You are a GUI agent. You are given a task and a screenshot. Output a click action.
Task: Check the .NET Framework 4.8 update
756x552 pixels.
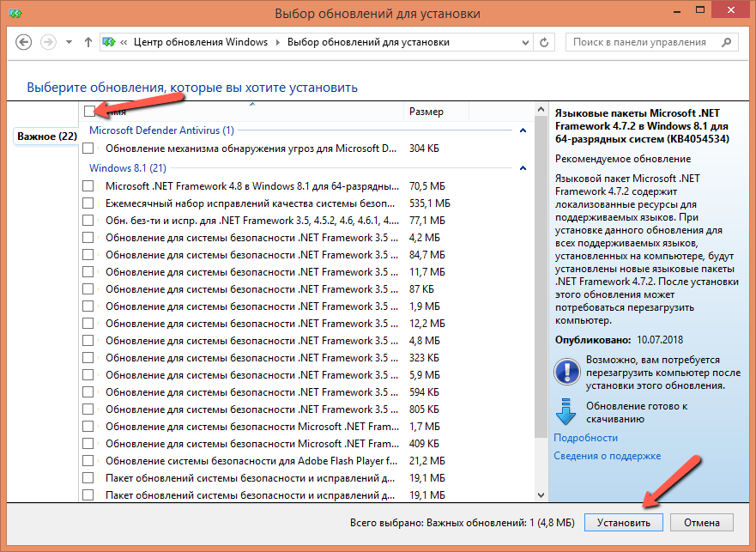[x=88, y=186]
